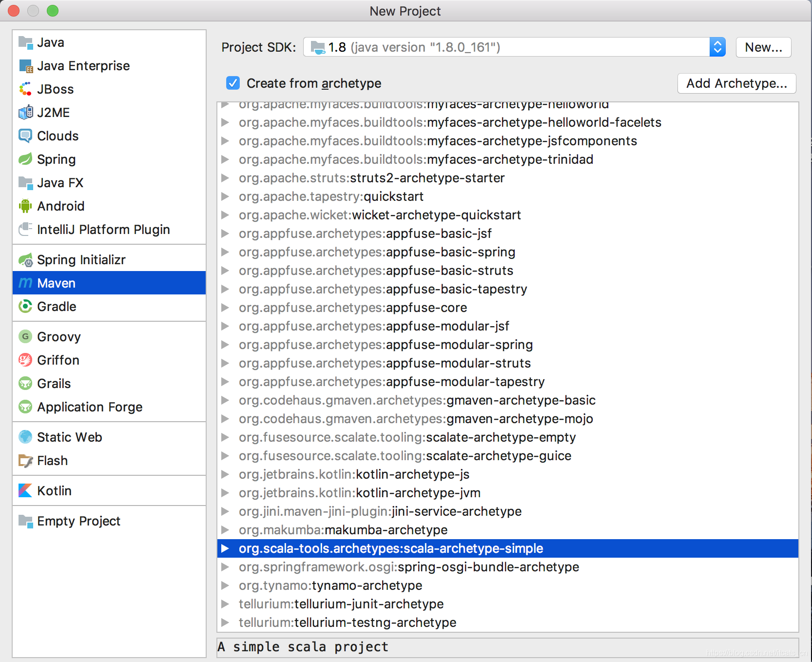
Task: Click the Spring leaf icon
Action: pyautogui.click(x=25, y=159)
